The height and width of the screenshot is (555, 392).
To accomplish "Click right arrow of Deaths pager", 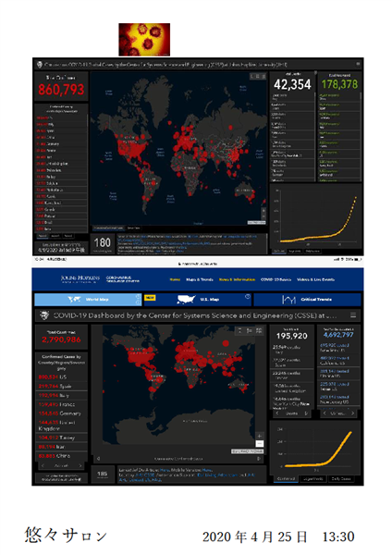I will tap(306, 413).
